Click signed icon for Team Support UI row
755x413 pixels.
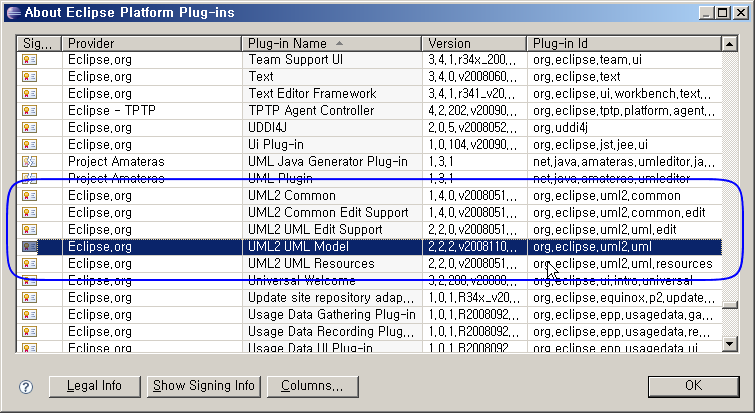point(30,59)
